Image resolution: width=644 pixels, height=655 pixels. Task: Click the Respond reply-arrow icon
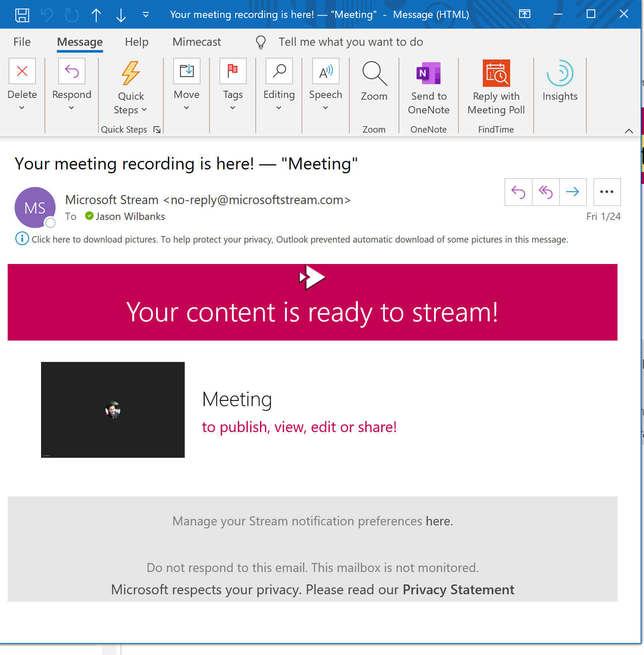point(72,71)
